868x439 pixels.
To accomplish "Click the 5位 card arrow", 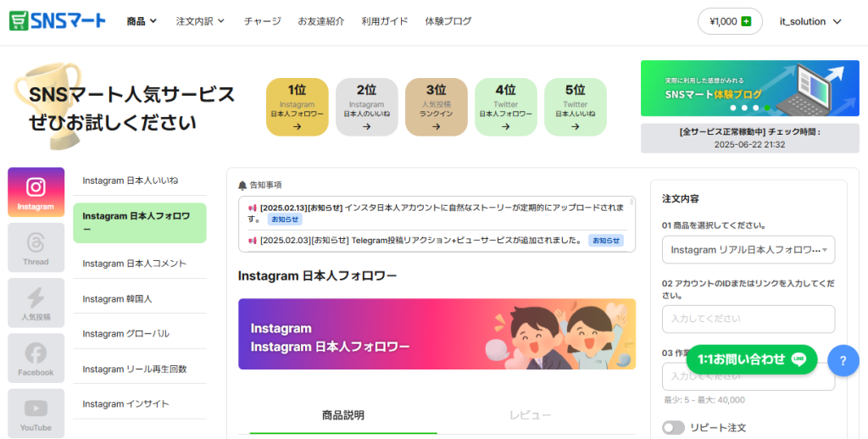I will click(576, 126).
